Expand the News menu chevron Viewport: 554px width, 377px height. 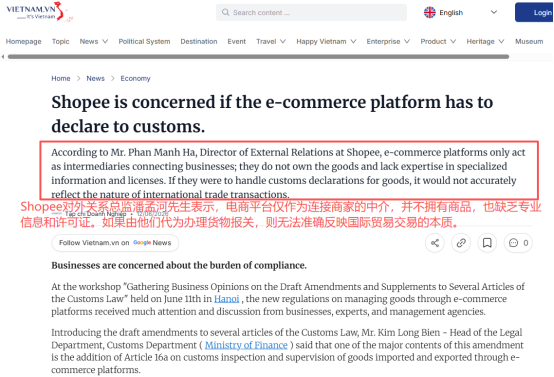tap(105, 41)
